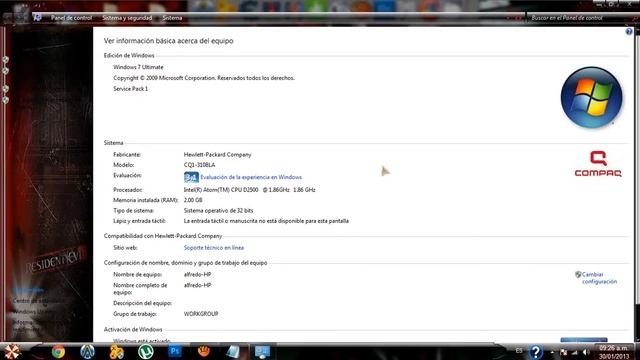This screenshot has height=360, width=640.
Task: Click the ES language indicator
Action: pyautogui.click(x=519, y=351)
